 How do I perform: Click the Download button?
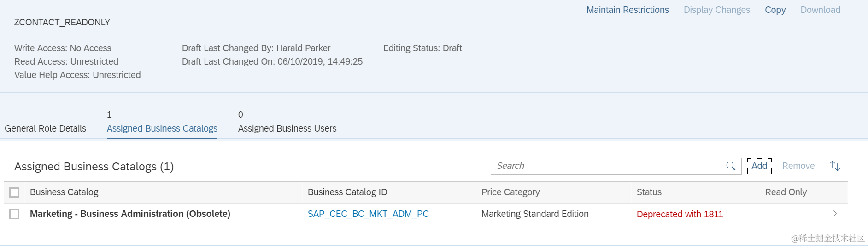pos(820,10)
